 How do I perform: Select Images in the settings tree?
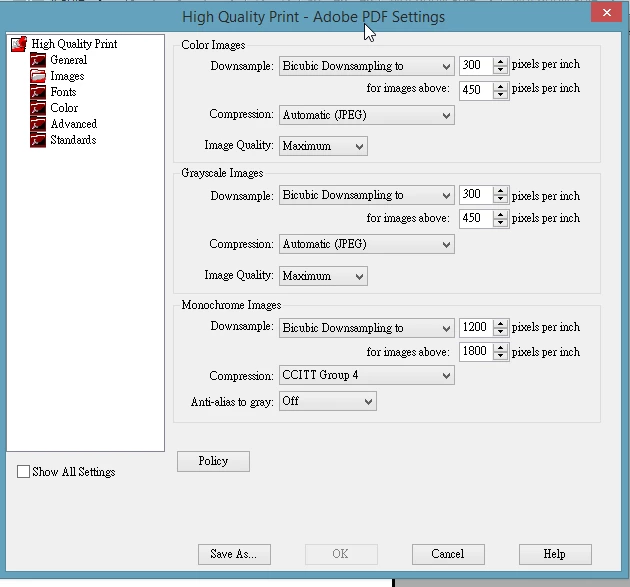point(68,76)
